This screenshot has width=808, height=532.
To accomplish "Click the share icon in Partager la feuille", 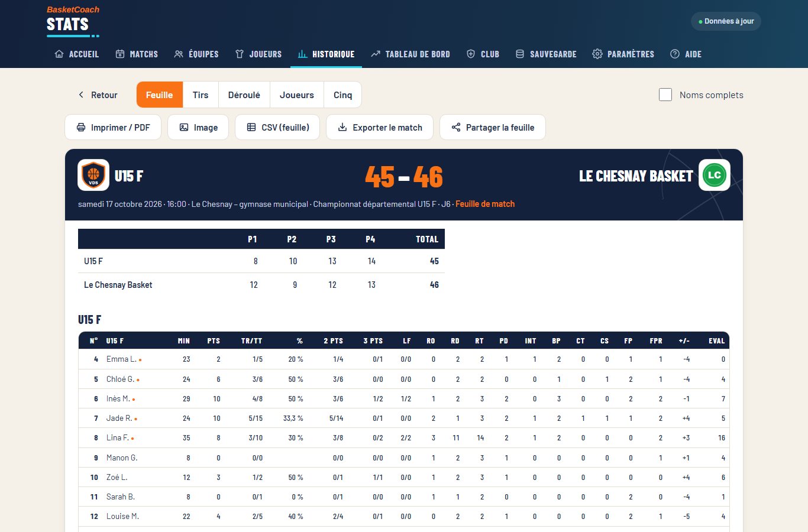I will 456,127.
